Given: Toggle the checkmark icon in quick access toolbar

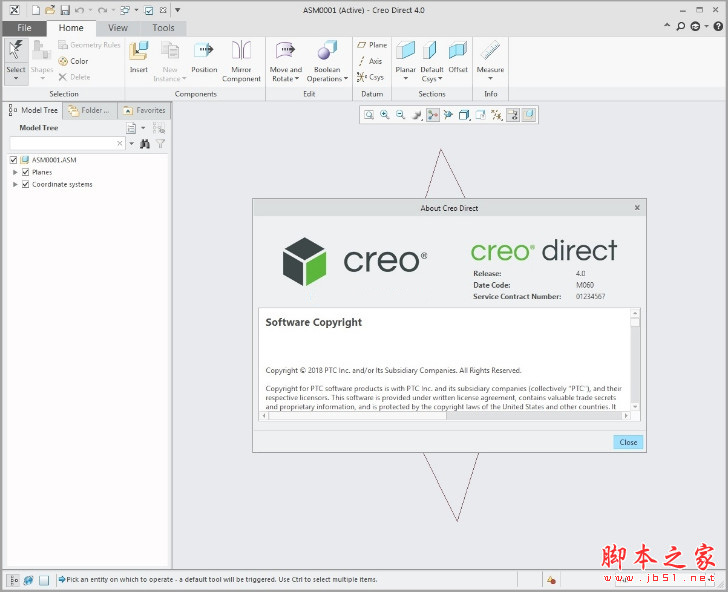Looking at the screenshot, I should [149, 10].
